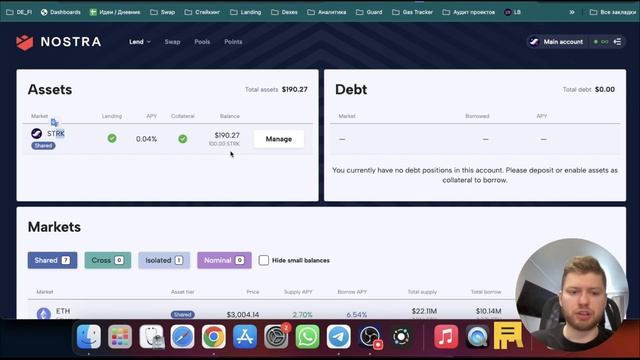Open the Аналитика bookmarks folder
This screenshot has height=360, width=640.
(x=327, y=12)
